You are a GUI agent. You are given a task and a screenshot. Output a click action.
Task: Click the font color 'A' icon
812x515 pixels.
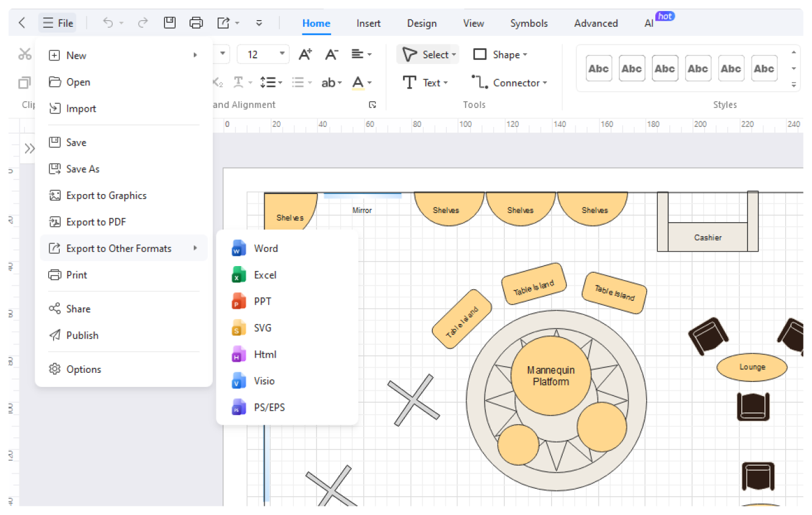pyautogui.click(x=358, y=82)
